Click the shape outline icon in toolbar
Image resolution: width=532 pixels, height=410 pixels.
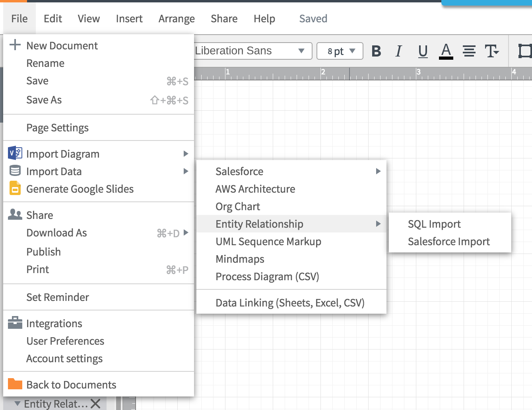[x=525, y=51]
